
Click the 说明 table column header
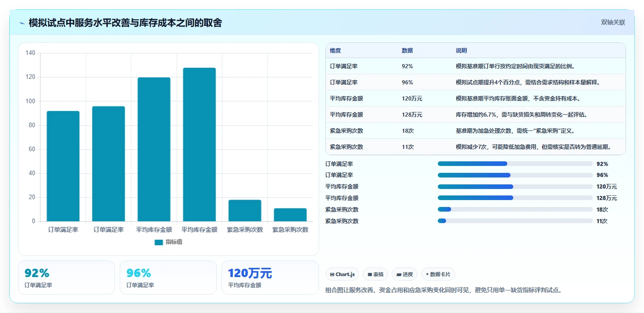tap(461, 51)
